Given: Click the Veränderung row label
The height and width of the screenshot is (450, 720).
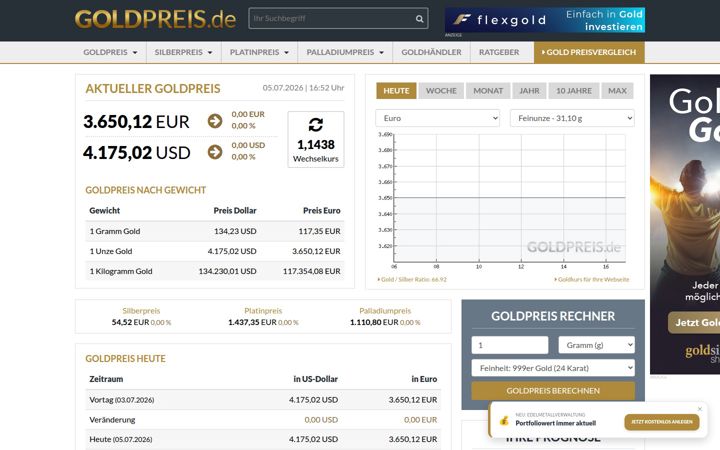Looking at the screenshot, I should (112, 420).
